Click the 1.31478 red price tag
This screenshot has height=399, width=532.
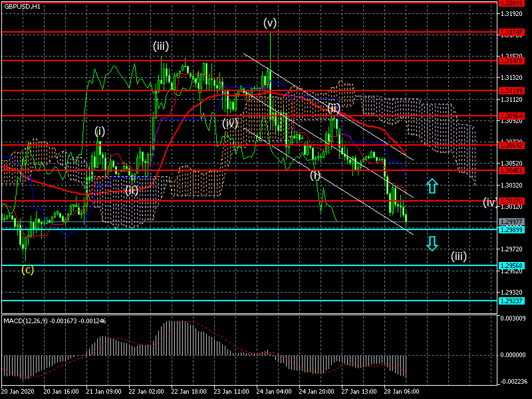coord(511,61)
